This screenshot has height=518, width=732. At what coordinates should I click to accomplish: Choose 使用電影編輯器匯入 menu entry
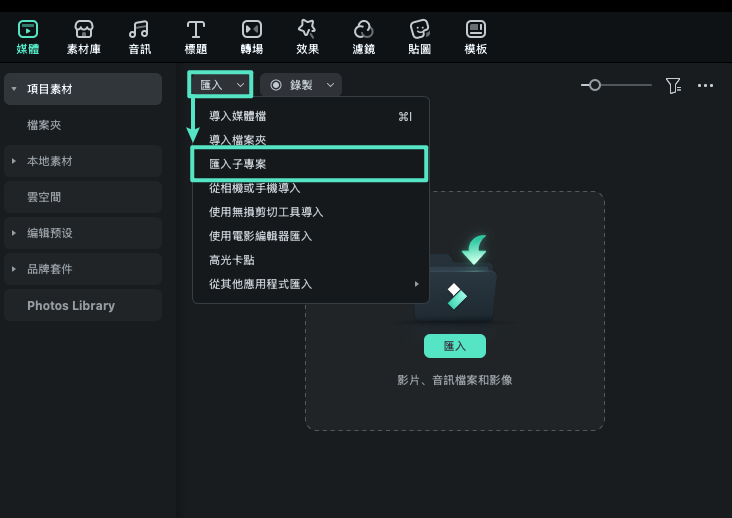coord(310,236)
